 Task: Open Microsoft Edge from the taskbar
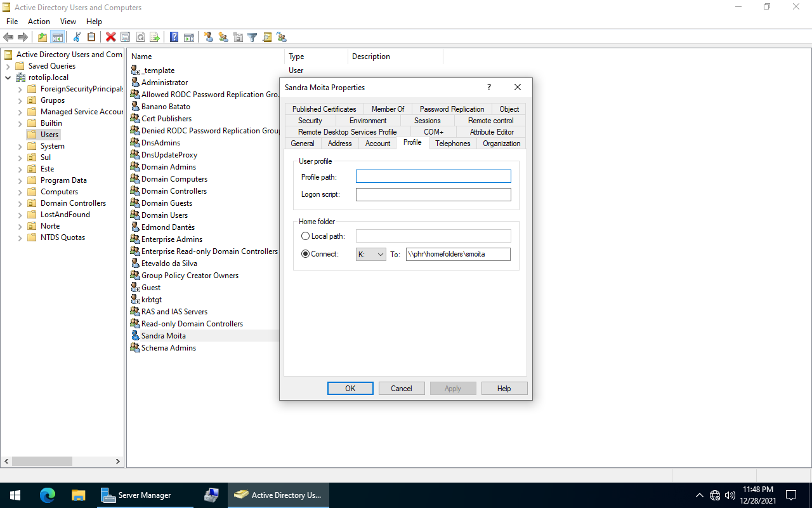pyautogui.click(x=48, y=495)
